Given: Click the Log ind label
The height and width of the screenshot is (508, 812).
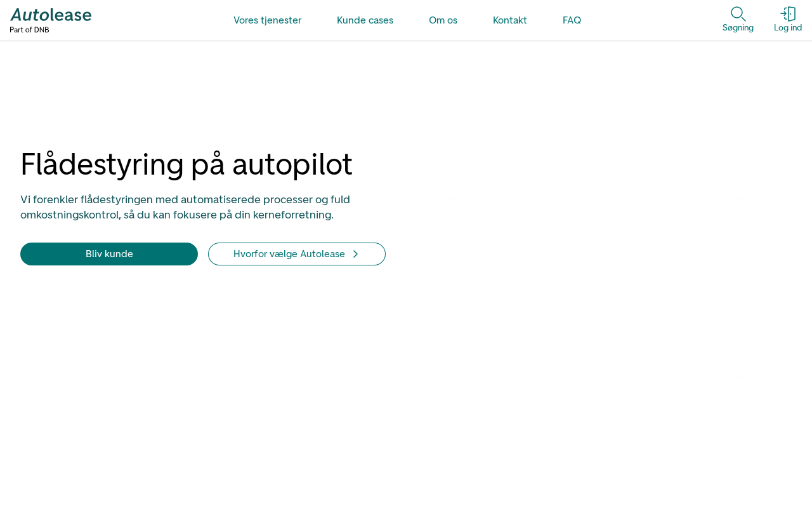Looking at the screenshot, I should click(788, 28).
